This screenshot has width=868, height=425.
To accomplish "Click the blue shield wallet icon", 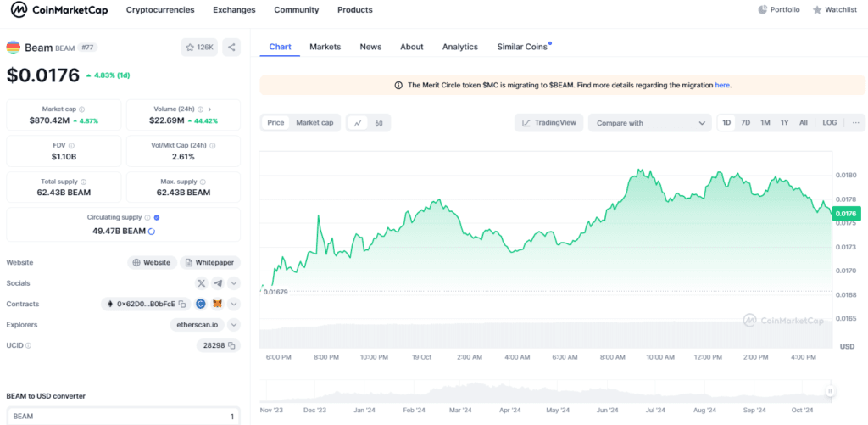I will [x=201, y=304].
